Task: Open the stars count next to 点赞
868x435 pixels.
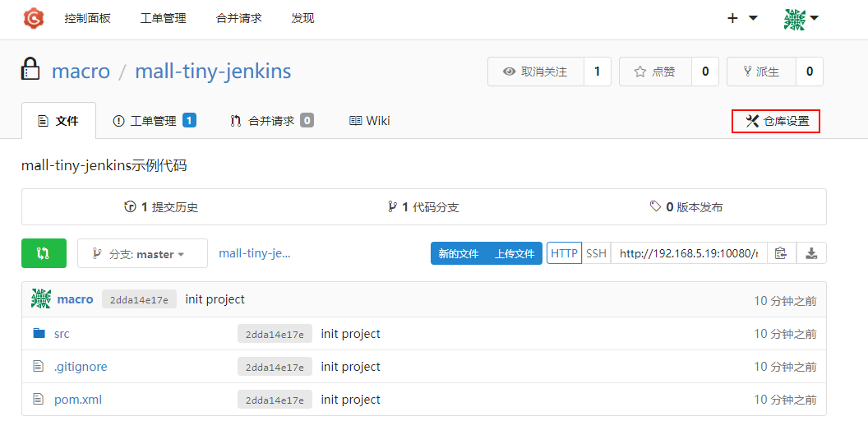Action: 705,72
